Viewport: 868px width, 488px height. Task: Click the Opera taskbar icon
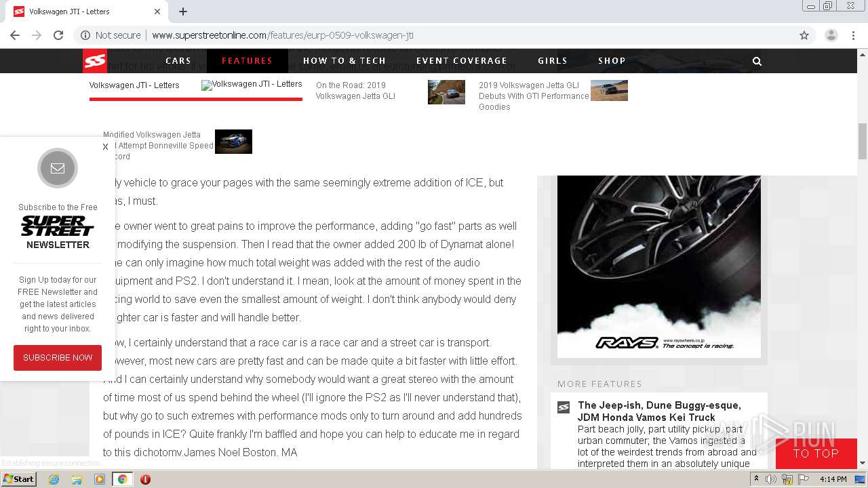point(145,479)
